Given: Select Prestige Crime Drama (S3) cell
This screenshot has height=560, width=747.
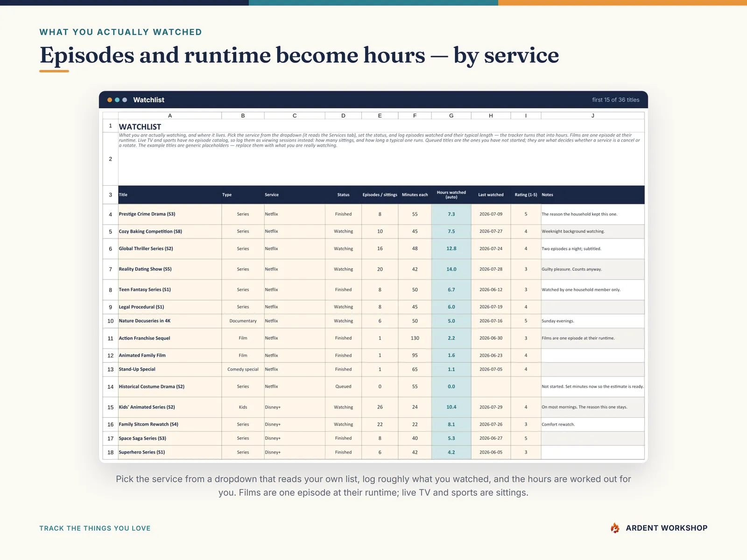Looking at the screenshot, I should pos(170,214).
